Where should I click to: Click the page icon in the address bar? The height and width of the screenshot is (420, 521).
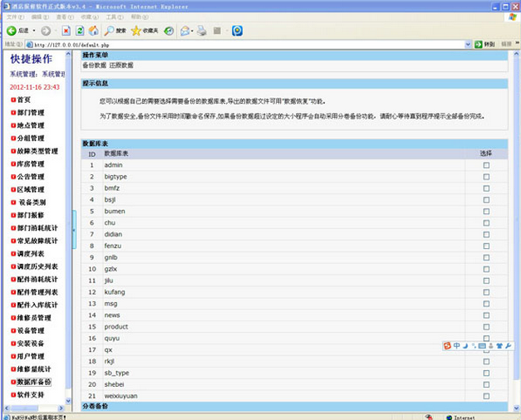coord(30,45)
